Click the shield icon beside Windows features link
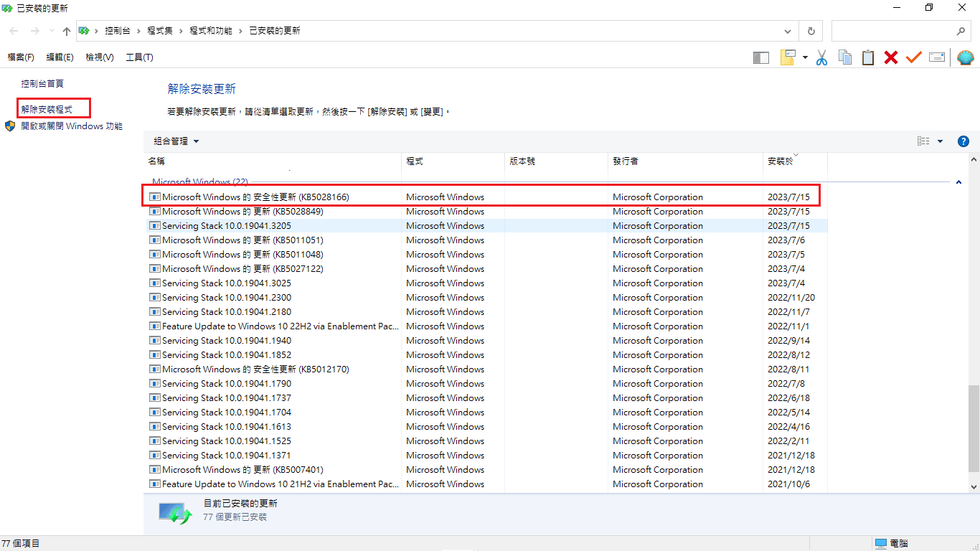 pos(10,126)
